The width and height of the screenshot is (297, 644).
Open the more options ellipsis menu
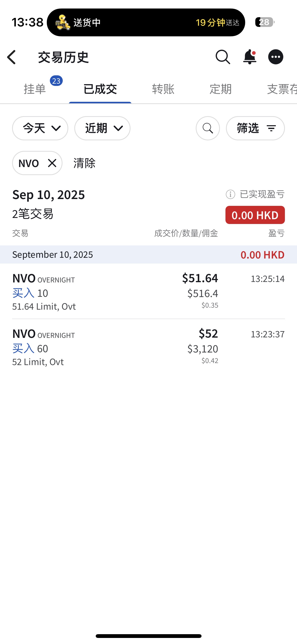tap(276, 57)
